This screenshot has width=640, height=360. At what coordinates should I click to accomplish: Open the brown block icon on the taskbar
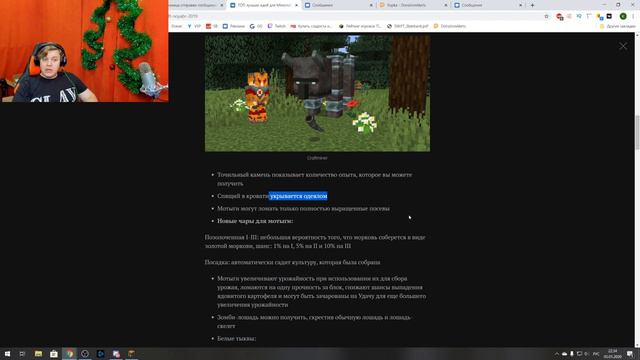tap(131, 354)
